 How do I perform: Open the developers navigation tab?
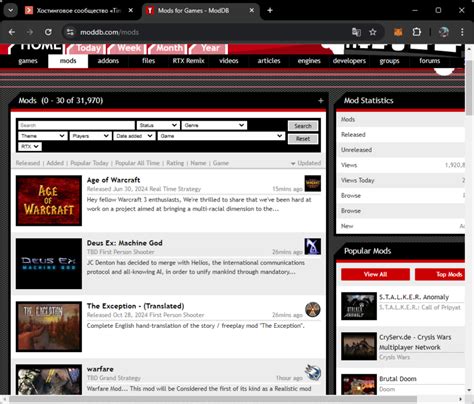point(349,61)
